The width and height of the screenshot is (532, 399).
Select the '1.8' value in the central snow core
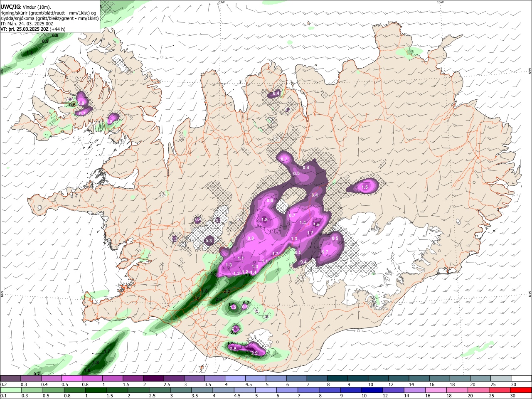[x=264, y=219]
